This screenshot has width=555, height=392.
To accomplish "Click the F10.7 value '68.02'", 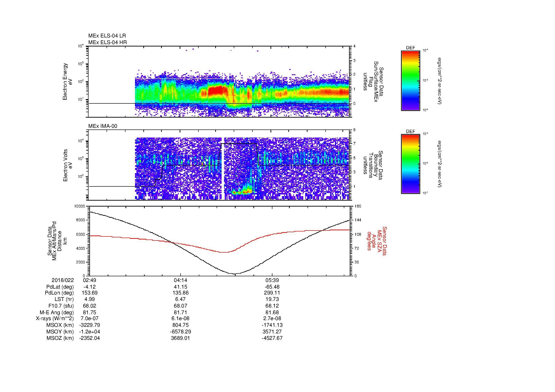I will point(89,306).
